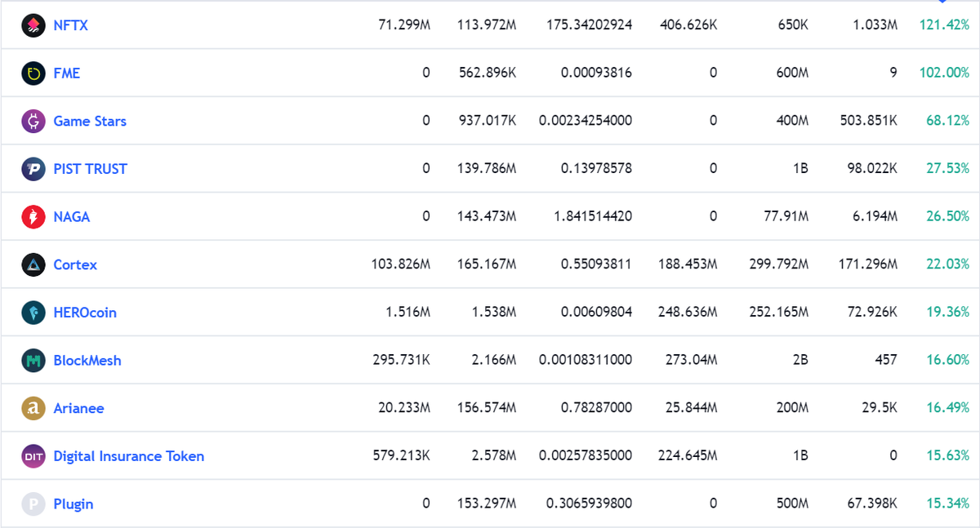Click the NFTX coin logo icon

(33, 25)
